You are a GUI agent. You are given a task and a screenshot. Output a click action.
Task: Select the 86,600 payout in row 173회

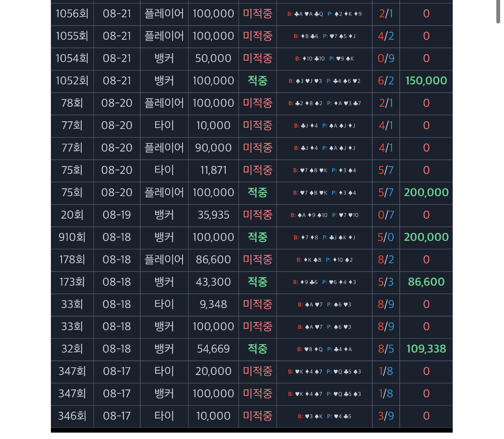pos(426,282)
